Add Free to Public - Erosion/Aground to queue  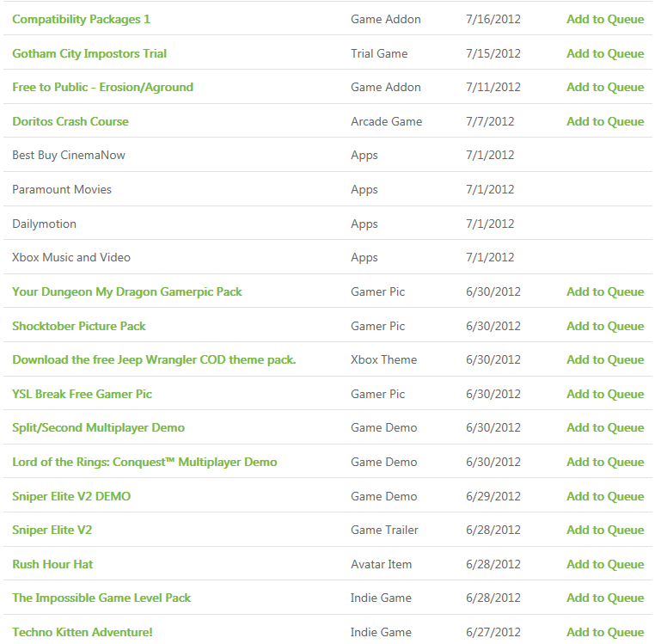(605, 88)
